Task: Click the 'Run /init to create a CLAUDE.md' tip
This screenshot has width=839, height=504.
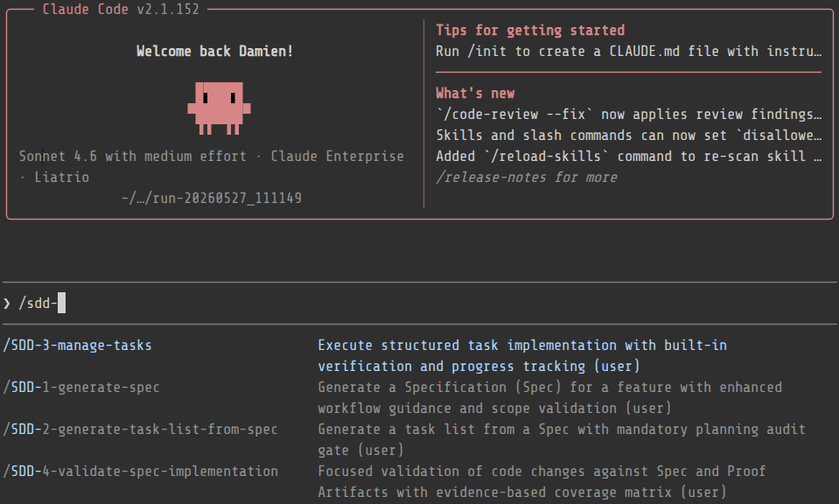Action: [629, 52]
